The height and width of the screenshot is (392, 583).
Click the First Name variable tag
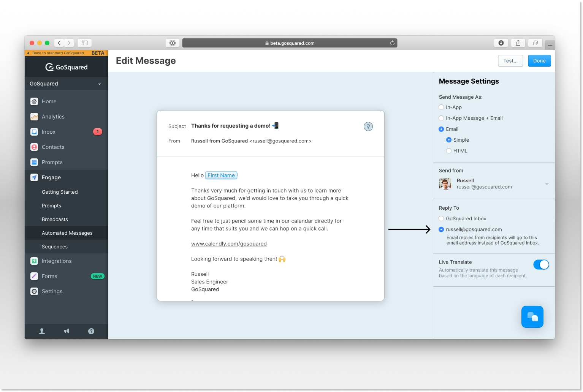pyautogui.click(x=221, y=175)
